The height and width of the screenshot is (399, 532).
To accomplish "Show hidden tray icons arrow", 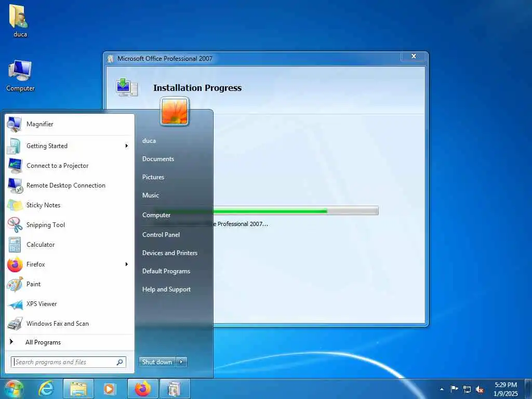I will tap(442, 389).
